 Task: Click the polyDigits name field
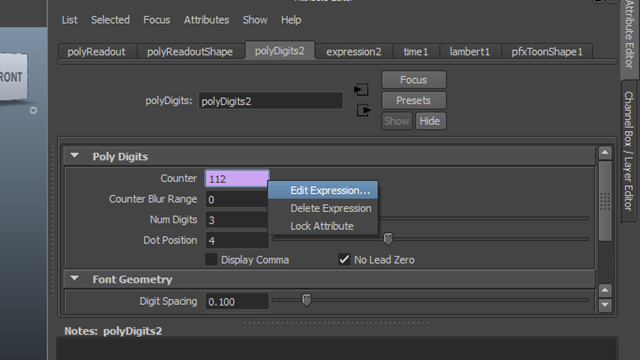coord(271,101)
